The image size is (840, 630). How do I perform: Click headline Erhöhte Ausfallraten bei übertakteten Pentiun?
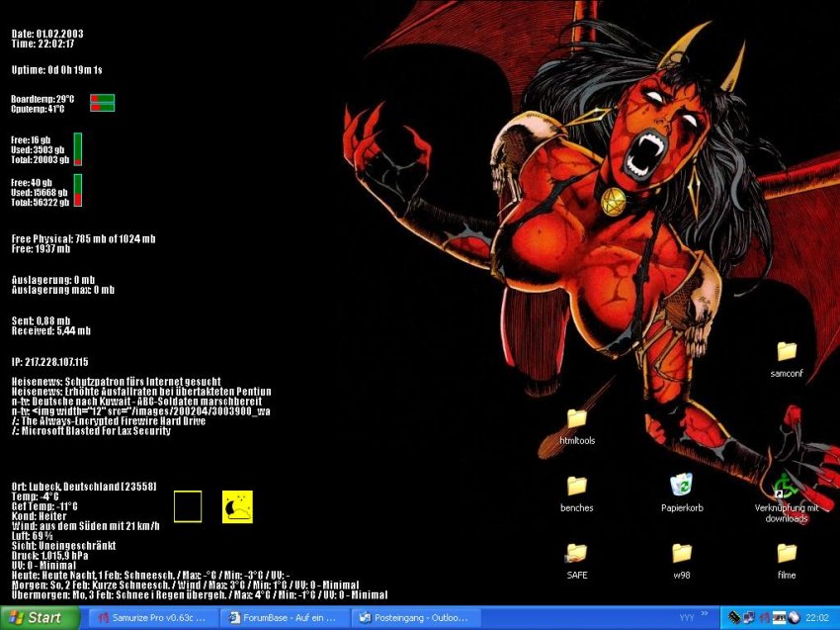coord(141,392)
